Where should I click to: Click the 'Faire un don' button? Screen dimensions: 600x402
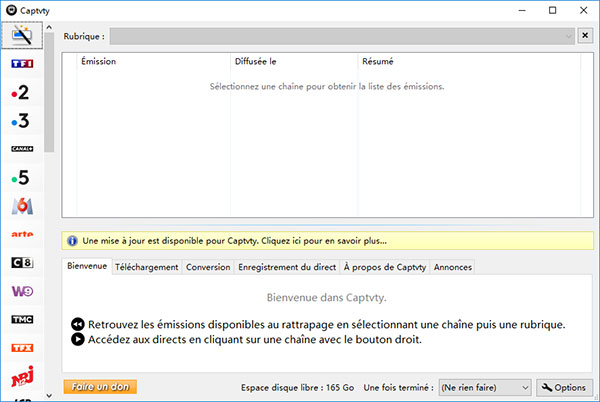[100, 387]
